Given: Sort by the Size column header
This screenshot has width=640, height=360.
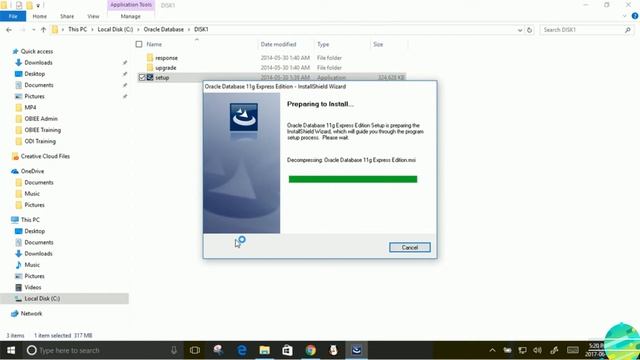Looking at the screenshot, I should click(x=378, y=44).
